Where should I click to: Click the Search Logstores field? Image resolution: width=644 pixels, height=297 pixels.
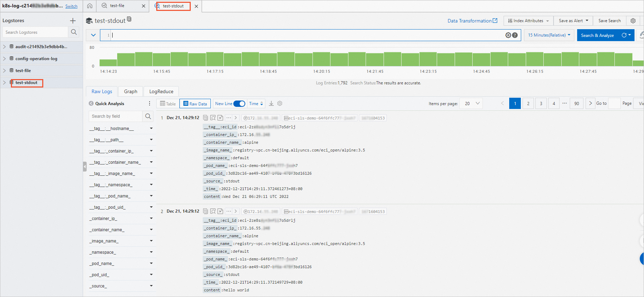(x=35, y=32)
